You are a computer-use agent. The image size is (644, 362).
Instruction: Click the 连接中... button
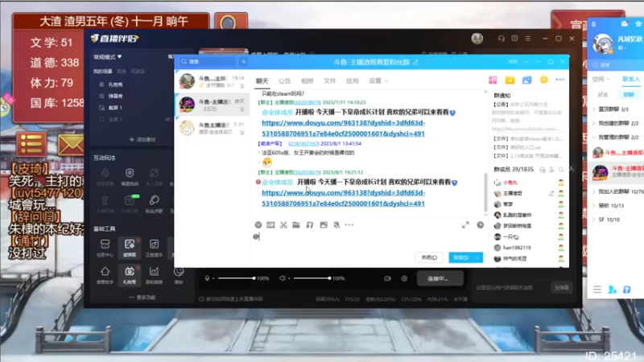pos(440,278)
